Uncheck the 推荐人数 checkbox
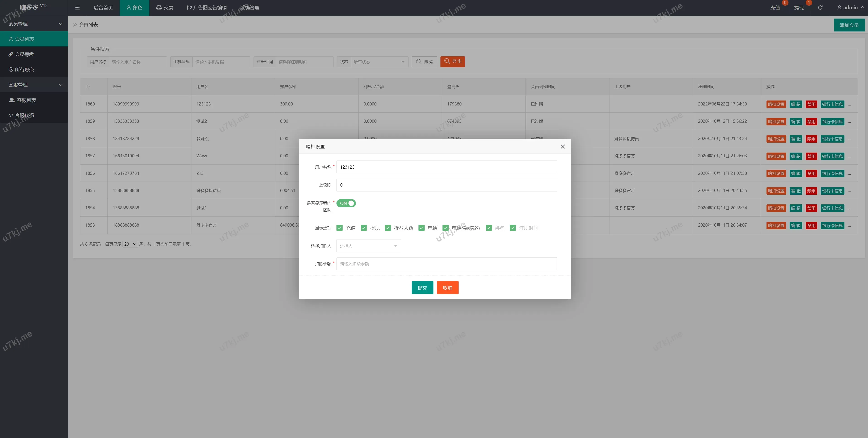Image resolution: width=868 pixels, height=438 pixels. (387, 228)
